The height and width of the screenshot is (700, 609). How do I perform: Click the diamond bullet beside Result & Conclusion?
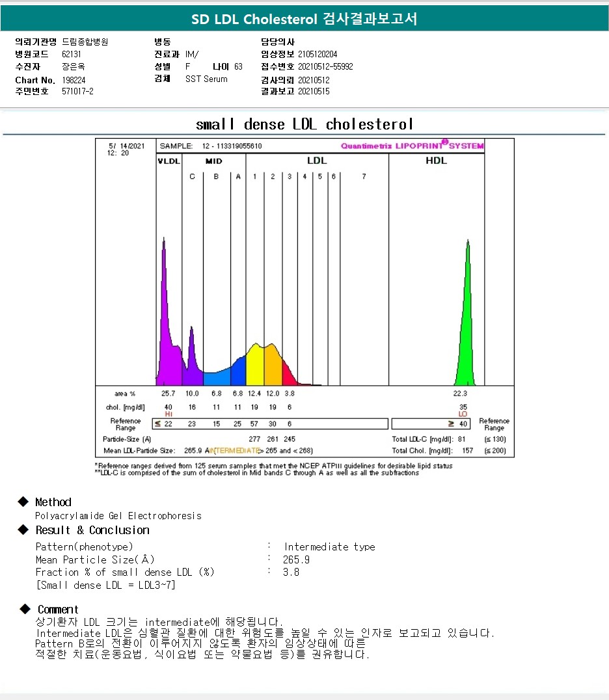(24, 530)
